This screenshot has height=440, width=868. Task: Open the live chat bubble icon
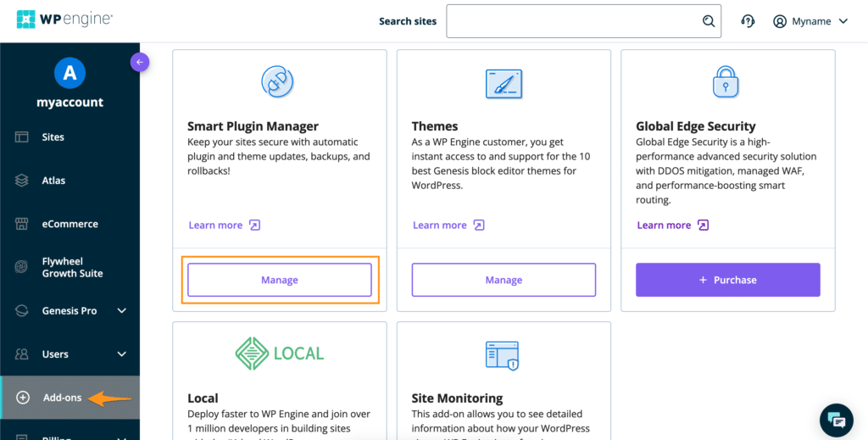coord(837,420)
